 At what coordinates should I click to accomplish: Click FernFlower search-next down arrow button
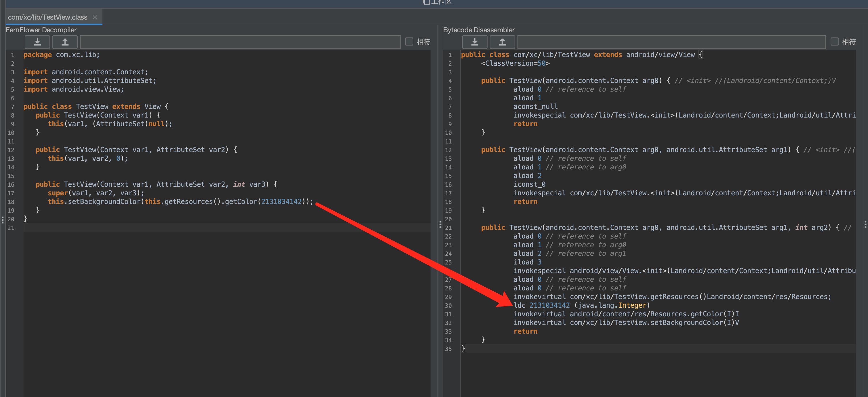37,42
